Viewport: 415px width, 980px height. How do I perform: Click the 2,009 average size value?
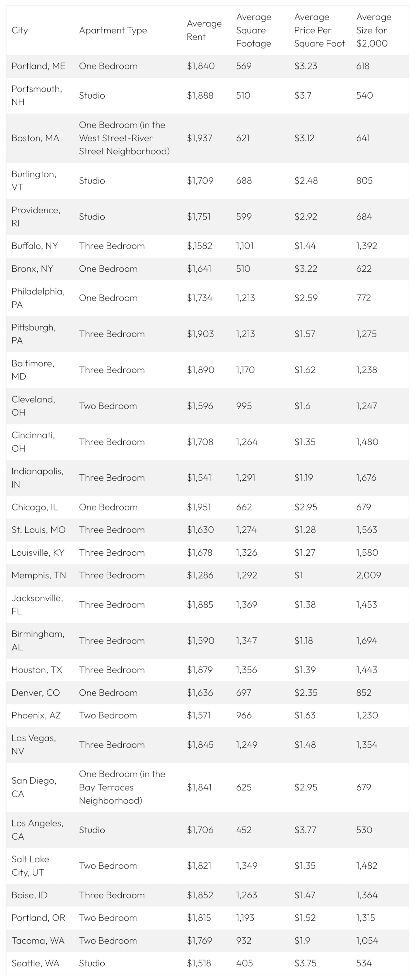(x=368, y=575)
